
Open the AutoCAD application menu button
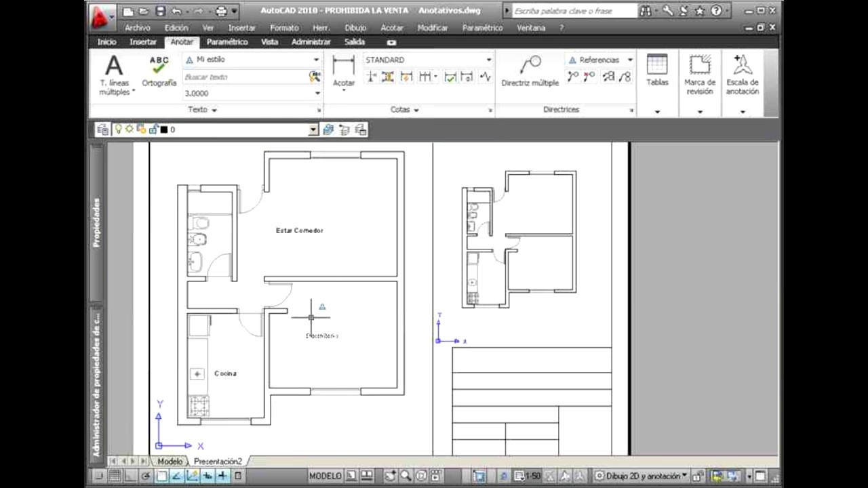(x=102, y=17)
